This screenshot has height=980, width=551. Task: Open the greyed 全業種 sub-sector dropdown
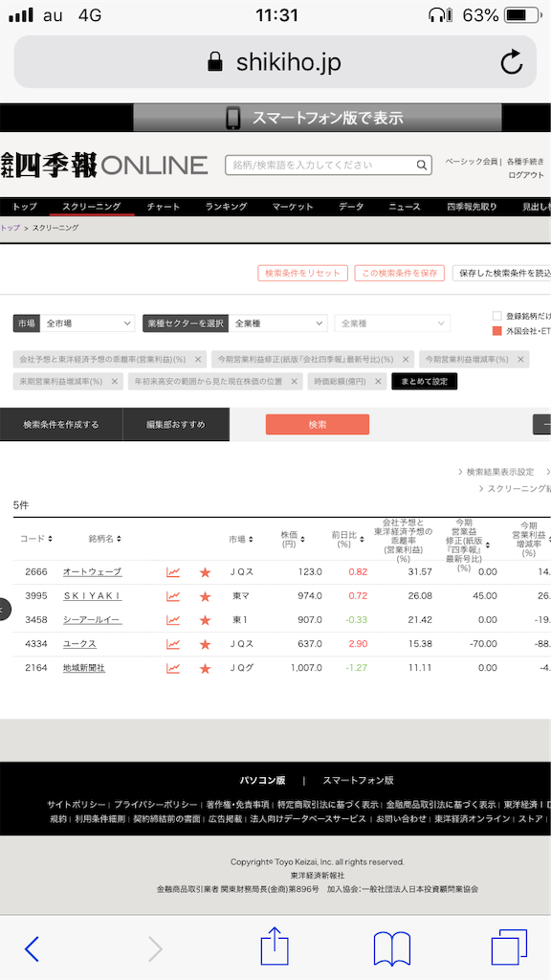tap(392, 323)
